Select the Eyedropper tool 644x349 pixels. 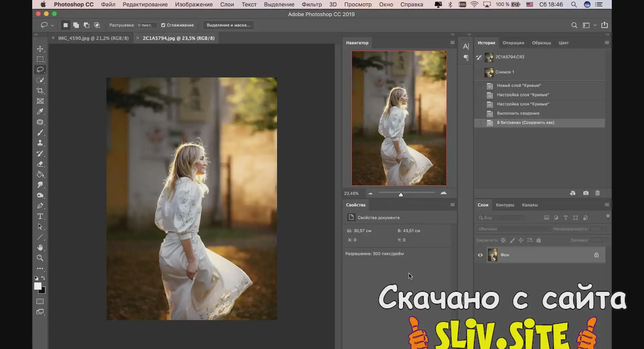40,112
